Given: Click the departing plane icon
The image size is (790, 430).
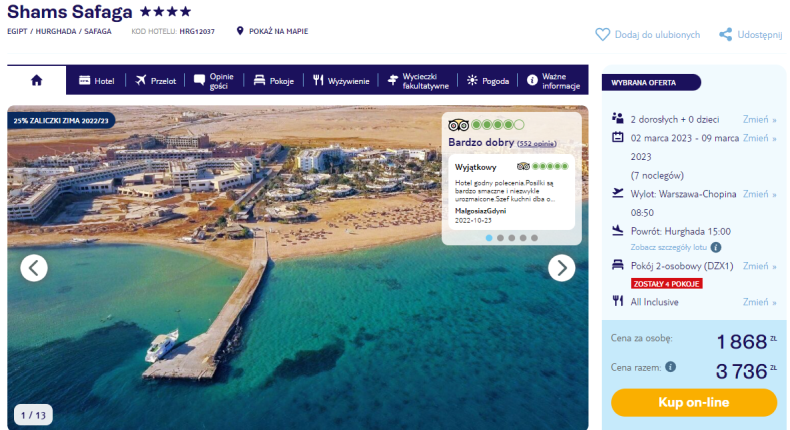Looking at the screenshot, I should pos(618,193).
